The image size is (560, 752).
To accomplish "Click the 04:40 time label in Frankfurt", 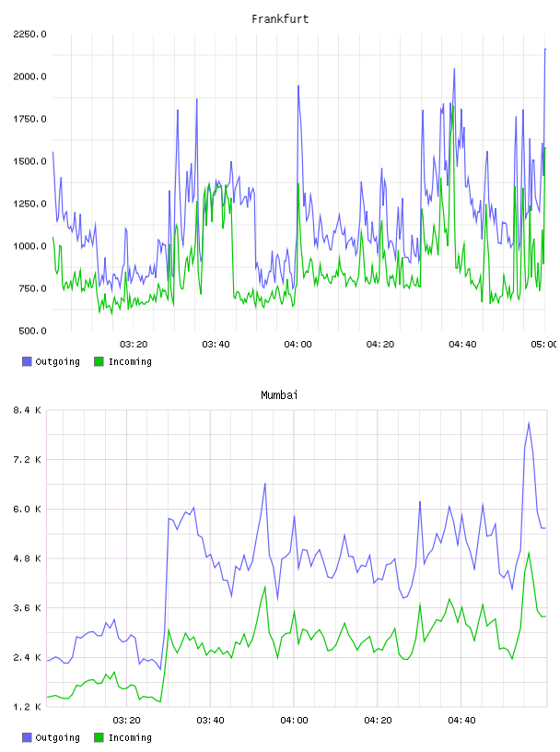I will [462, 345].
